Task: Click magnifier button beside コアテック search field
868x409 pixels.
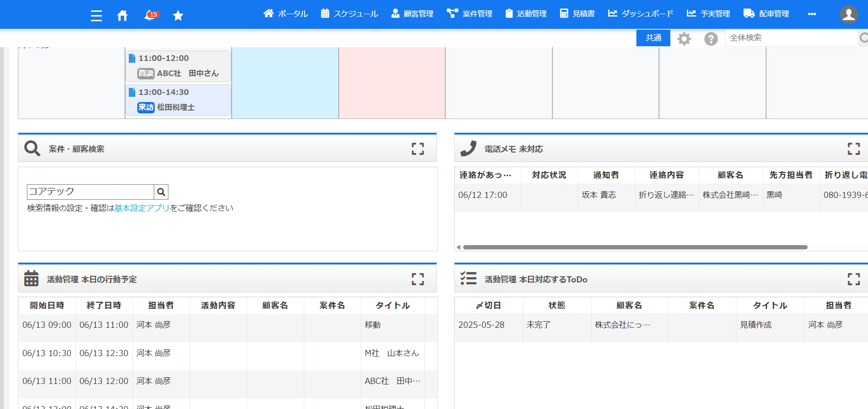Action: (x=161, y=192)
